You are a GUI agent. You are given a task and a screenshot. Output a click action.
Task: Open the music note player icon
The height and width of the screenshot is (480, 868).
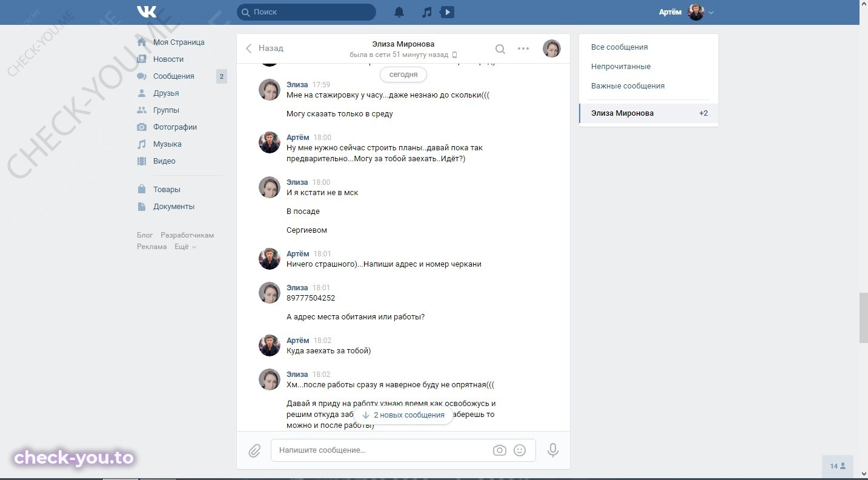(427, 12)
